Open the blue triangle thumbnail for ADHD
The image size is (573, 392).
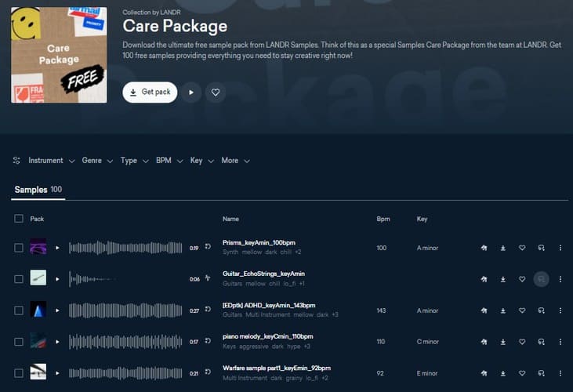(x=38, y=310)
